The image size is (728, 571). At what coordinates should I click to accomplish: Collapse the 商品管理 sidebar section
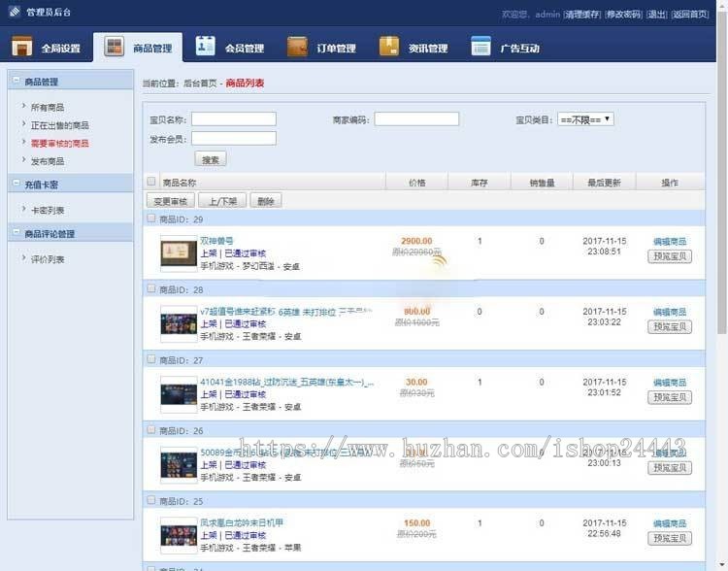(x=16, y=81)
